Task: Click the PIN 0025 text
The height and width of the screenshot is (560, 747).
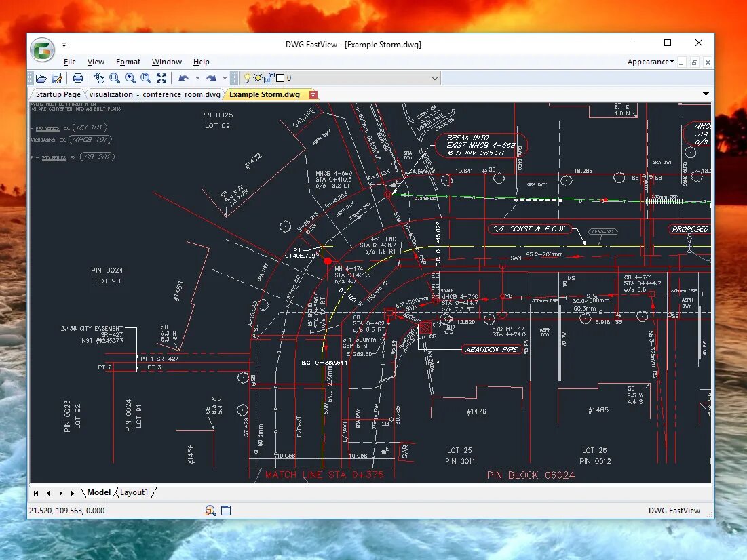Action: (x=216, y=115)
